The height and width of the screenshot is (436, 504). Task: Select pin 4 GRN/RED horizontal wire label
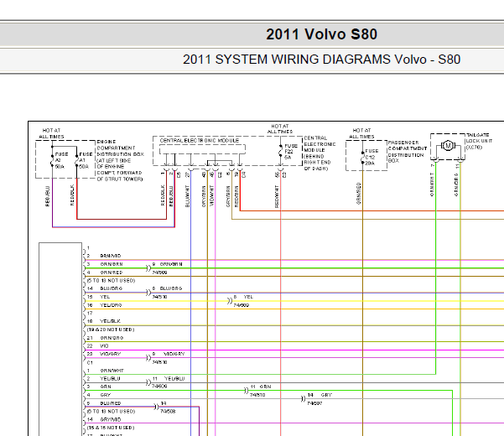pos(112,272)
